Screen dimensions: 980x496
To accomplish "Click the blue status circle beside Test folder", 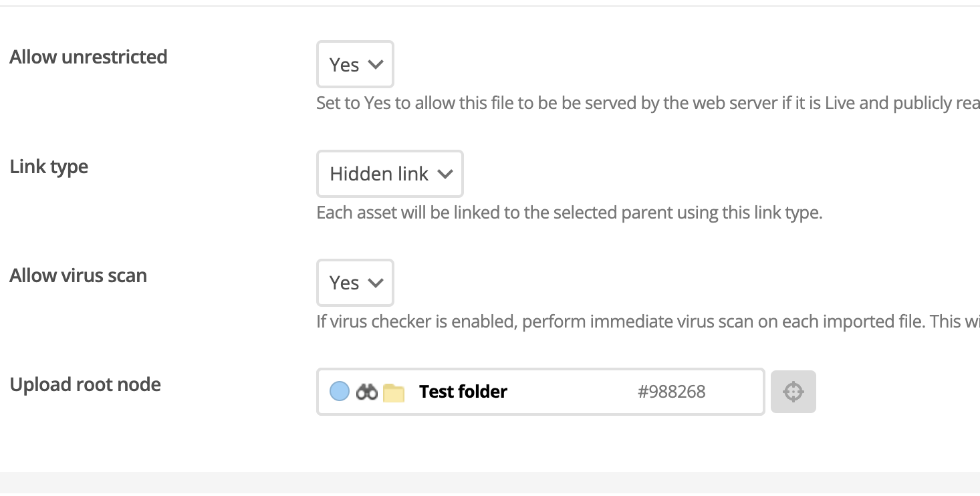I will (340, 392).
